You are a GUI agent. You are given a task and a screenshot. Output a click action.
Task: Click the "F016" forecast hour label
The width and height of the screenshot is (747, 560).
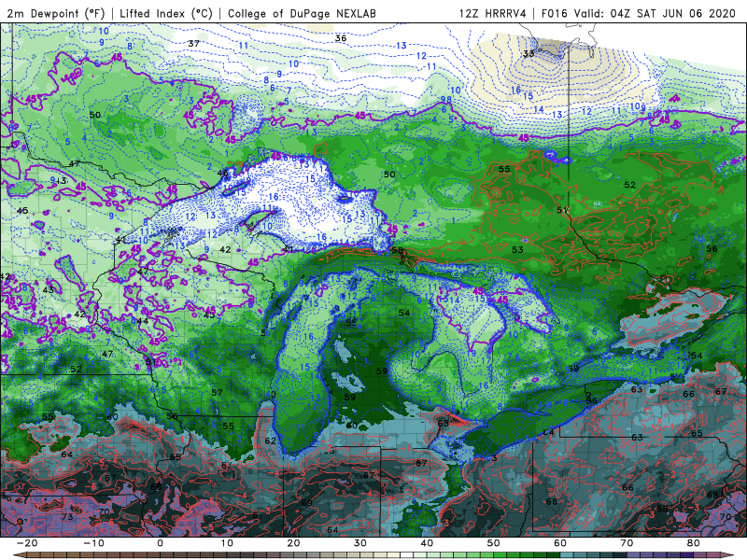click(555, 13)
